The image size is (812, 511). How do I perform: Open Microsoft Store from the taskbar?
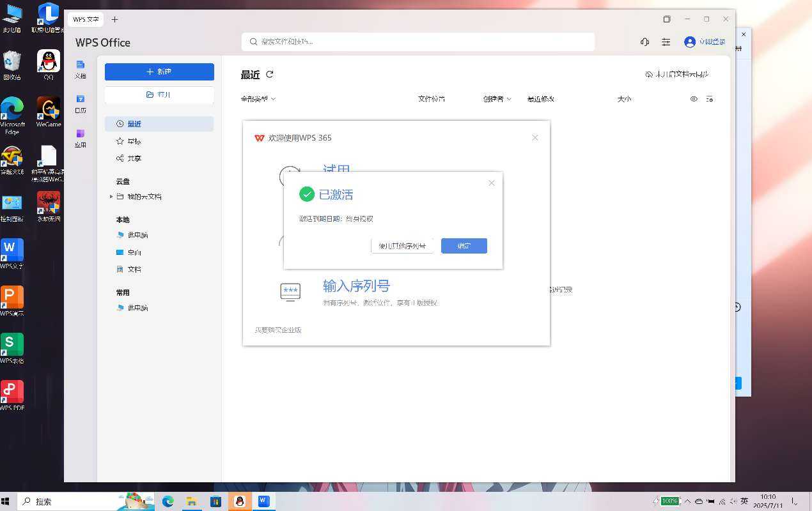(x=215, y=501)
